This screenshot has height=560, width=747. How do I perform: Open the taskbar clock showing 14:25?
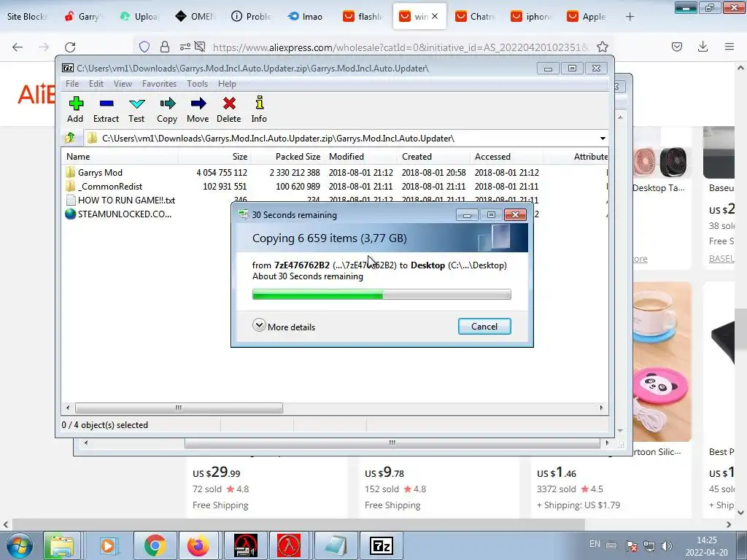(x=706, y=546)
